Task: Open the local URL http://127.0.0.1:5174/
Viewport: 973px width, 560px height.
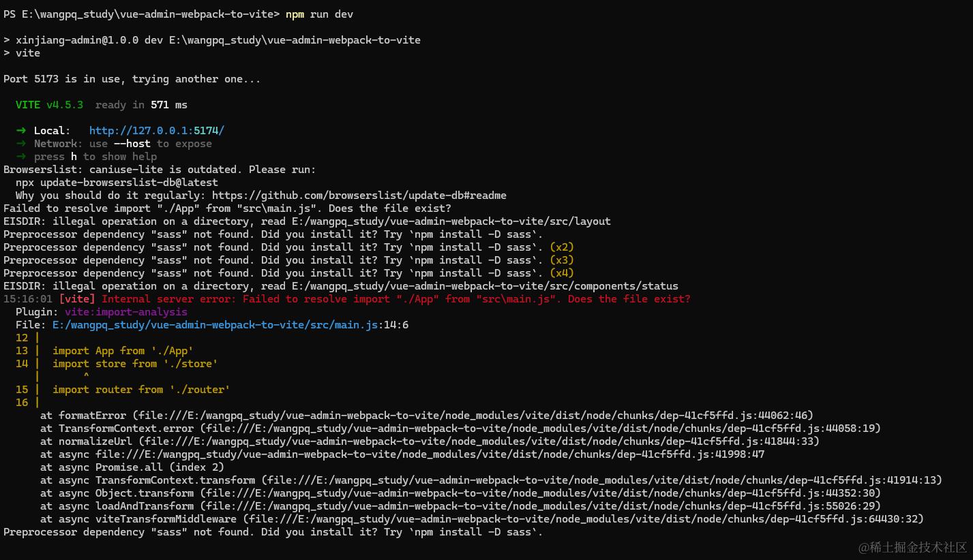Action: click(x=156, y=131)
